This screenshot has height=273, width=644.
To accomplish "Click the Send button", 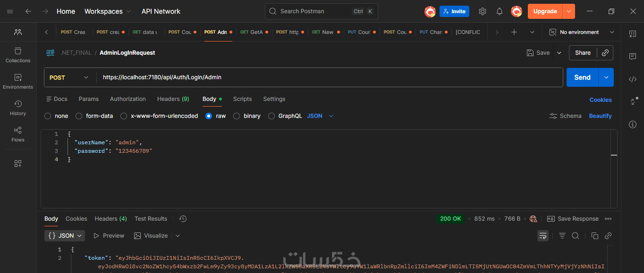I will [x=582, y=77].
